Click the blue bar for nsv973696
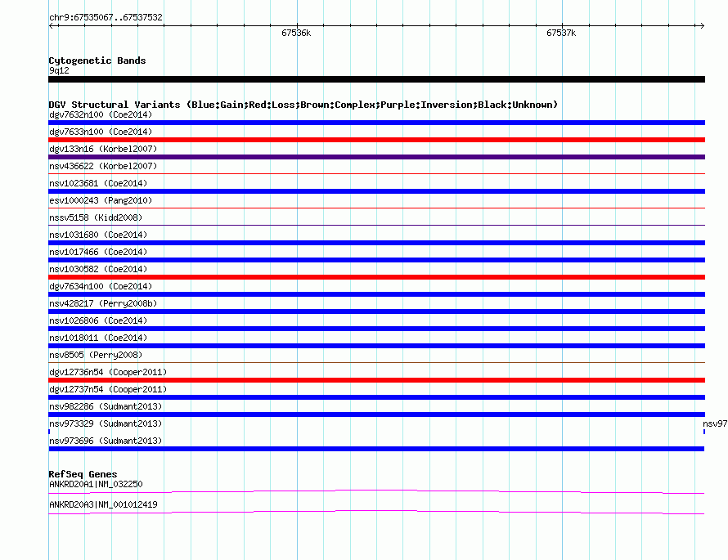 [376, 449]
